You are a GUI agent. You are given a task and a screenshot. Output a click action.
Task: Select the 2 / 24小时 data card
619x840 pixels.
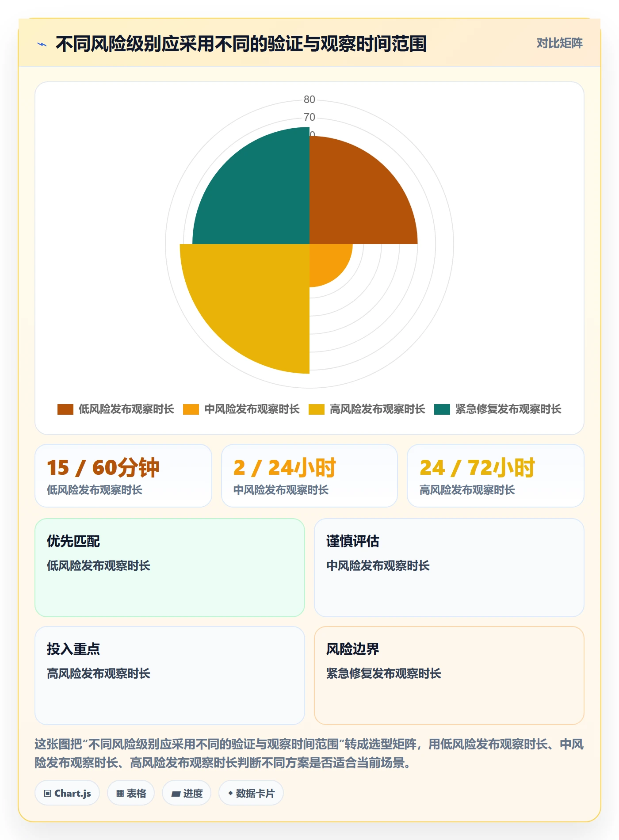coord(309,476)
